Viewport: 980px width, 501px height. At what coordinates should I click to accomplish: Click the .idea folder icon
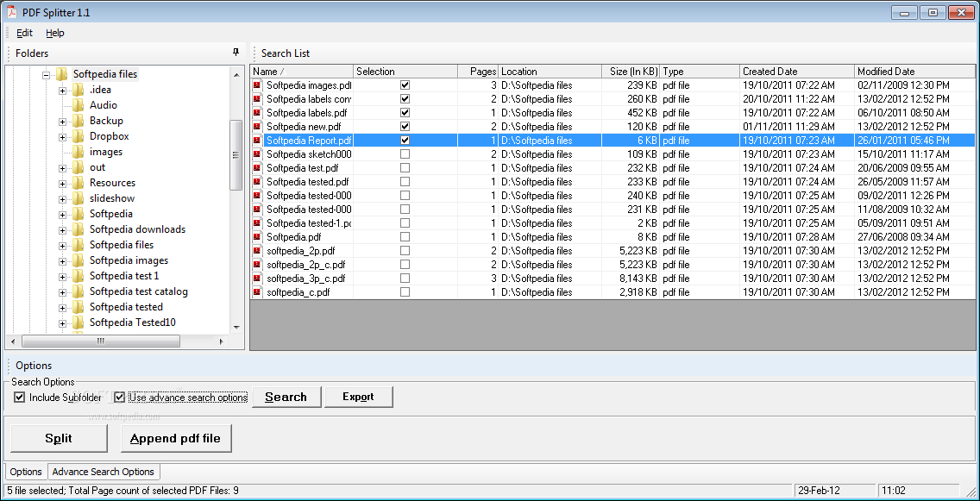click(79, 90)
